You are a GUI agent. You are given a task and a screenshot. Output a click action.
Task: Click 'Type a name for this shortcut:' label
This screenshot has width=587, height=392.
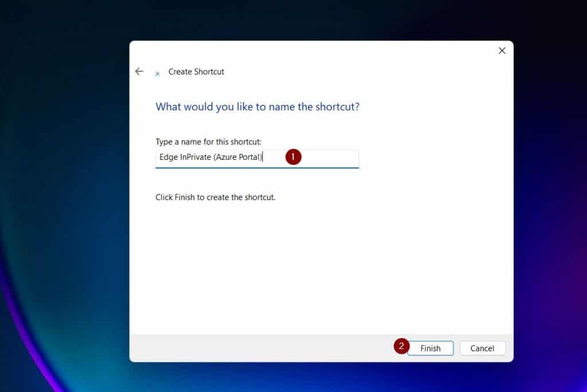coord(209,142)
